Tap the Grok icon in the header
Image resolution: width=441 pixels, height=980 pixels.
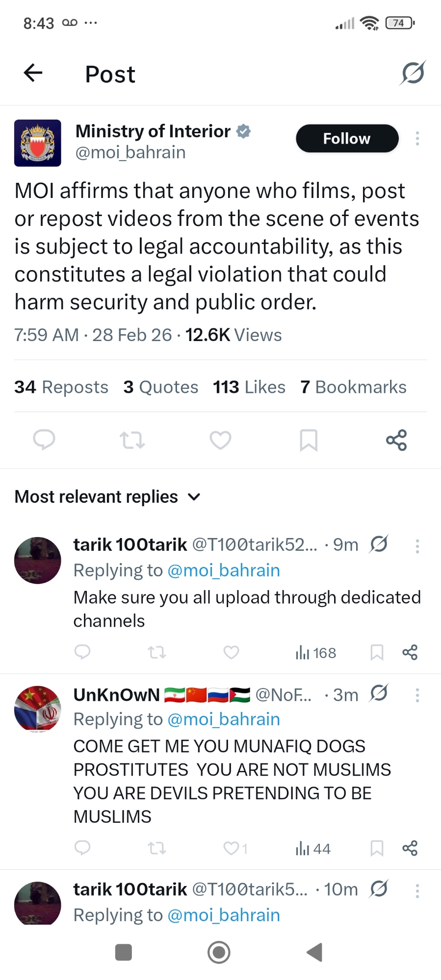coord(413,73)
